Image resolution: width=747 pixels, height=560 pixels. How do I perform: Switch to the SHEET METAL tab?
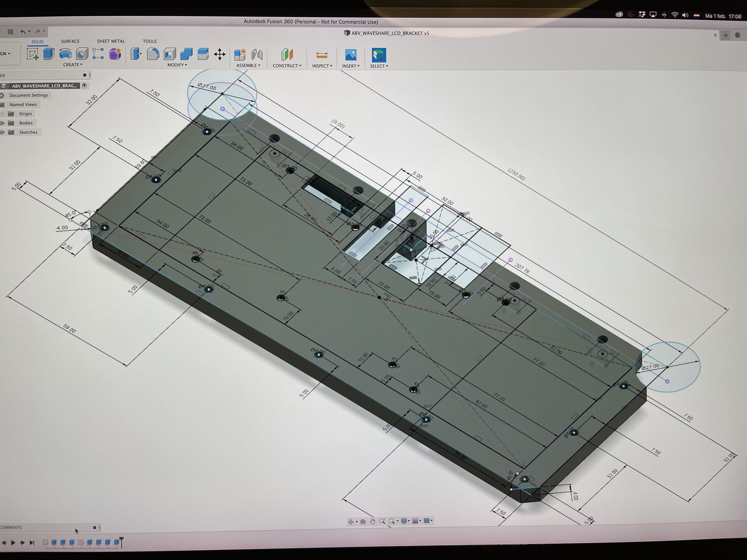(x=111, y=41)
